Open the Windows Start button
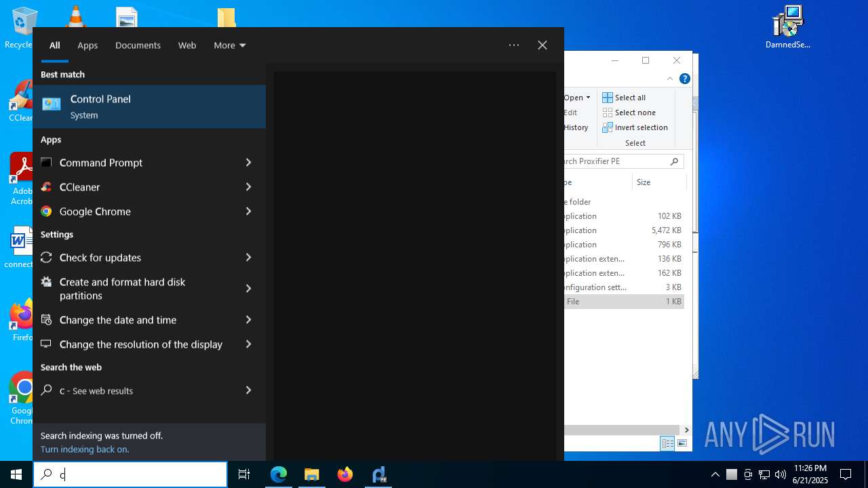 point(16,474)
